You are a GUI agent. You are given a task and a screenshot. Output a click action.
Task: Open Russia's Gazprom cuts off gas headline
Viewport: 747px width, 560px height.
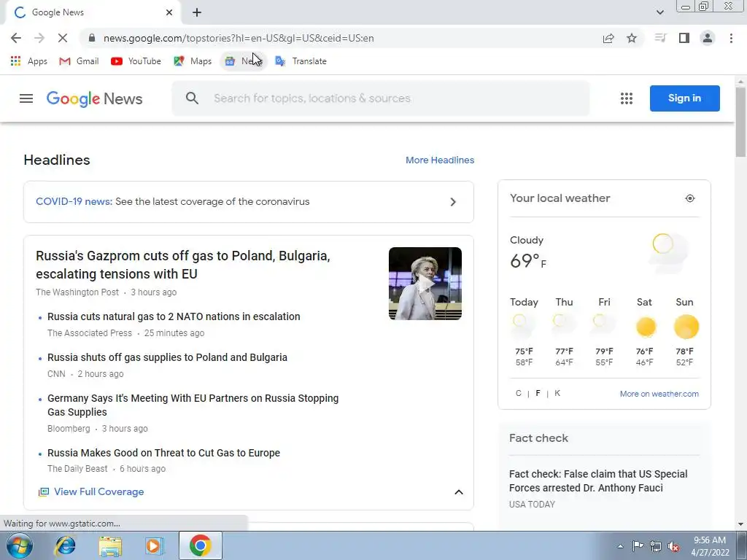(x=183, y=265)
